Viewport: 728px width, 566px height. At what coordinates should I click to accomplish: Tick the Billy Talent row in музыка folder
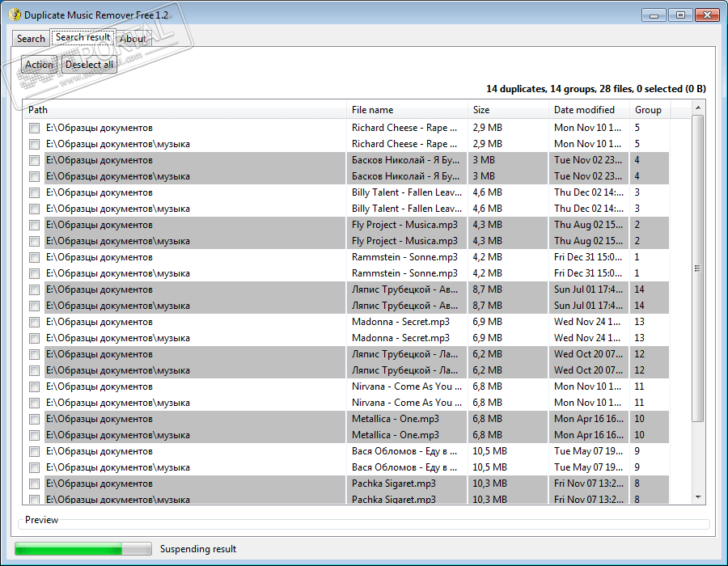pos(34,209)
